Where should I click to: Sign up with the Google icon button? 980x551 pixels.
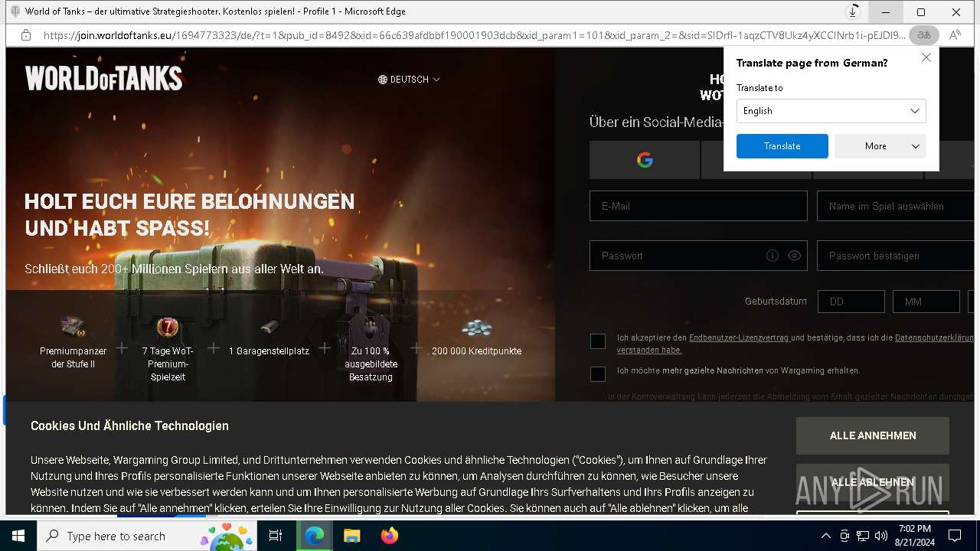pyautogui.click(x=645, y=160)
